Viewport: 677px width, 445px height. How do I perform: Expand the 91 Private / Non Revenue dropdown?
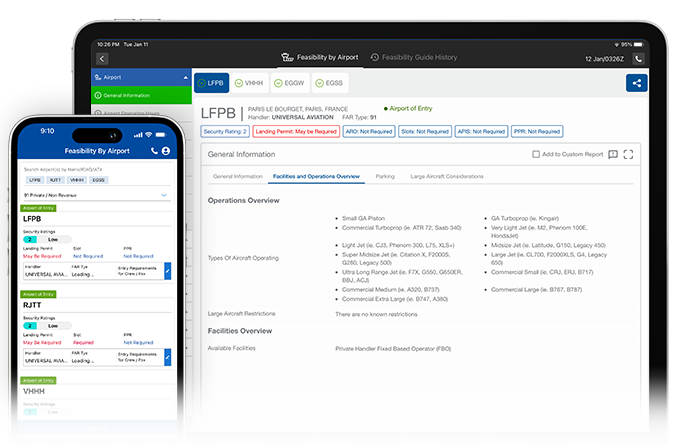164,196
